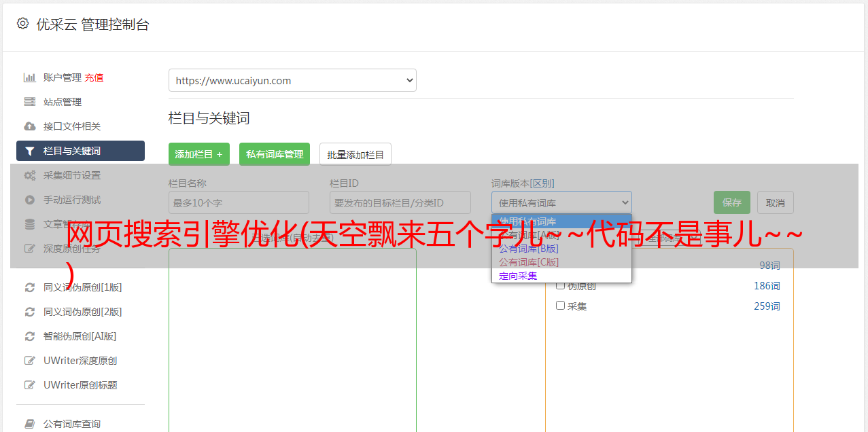
Task: Click the play icon for 手动运行测试
Action: point(30,200)
